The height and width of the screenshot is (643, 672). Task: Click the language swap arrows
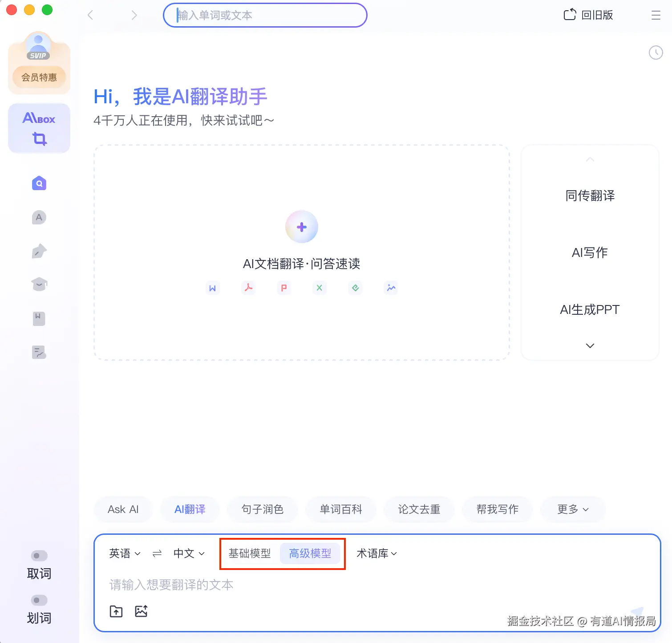point(157,553)
